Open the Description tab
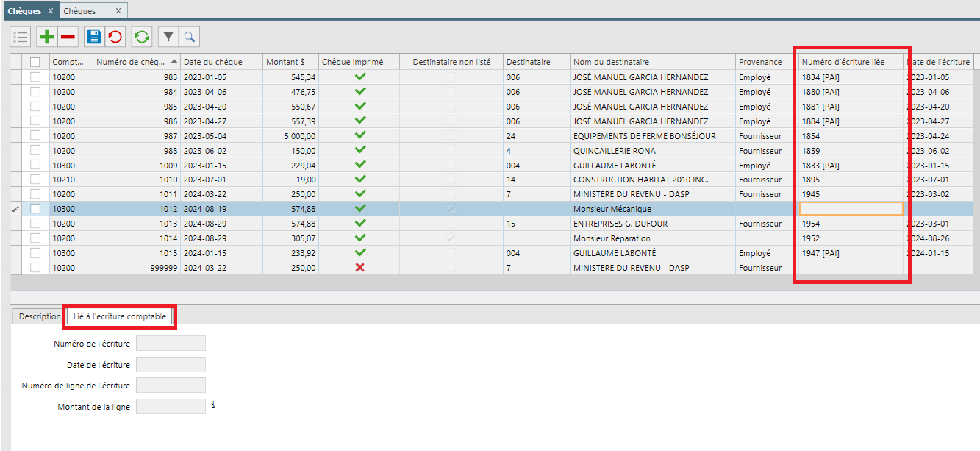The image size is (980, 451). 40,316
